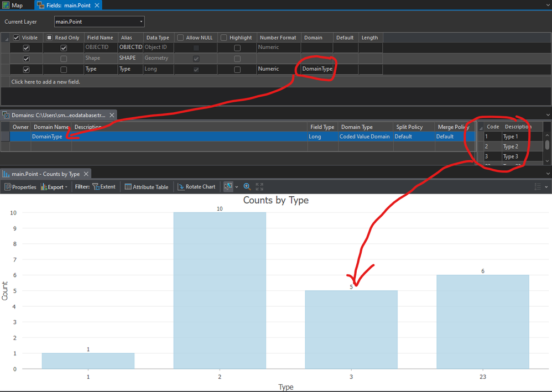Click the full extent chart icon
Image resolution: width=552 pixels, height=392 pixels.
(x=259, y=186)
